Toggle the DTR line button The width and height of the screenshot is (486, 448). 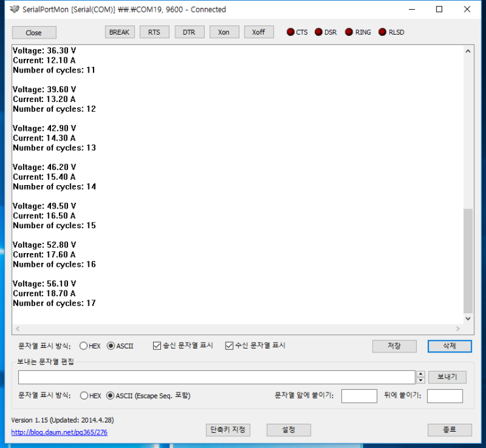[x=190, y=32]
